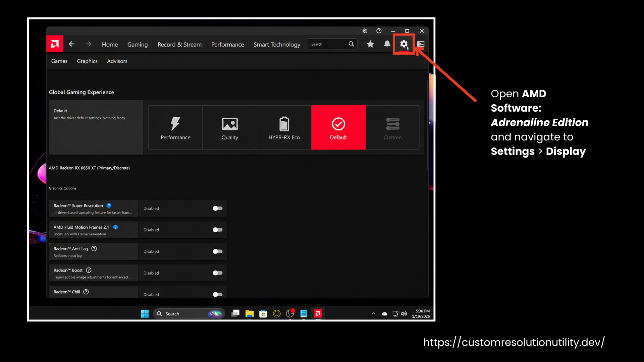The height and width of the screenshot is (362, 644).
Task: Click AMD Software taskbar icon
Action: (318, 314)
